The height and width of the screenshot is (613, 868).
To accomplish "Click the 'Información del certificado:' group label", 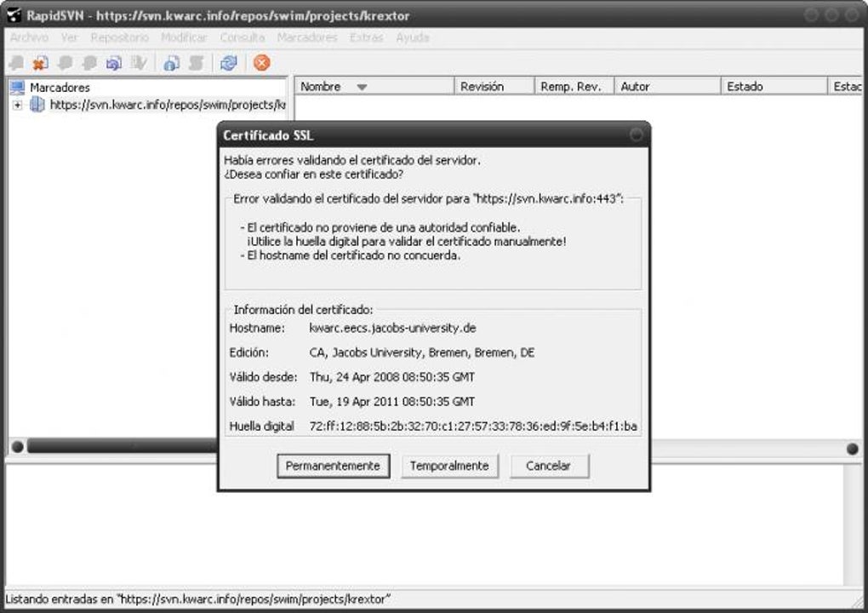I will (303, 310).
